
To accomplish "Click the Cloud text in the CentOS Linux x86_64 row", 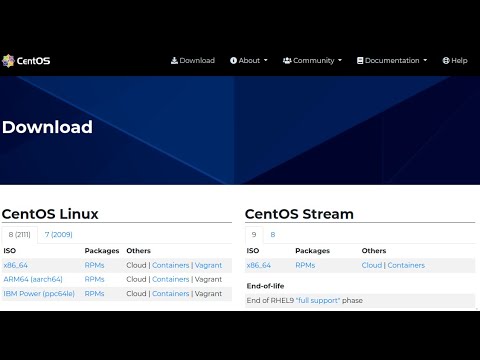I will tap(136, 265).
